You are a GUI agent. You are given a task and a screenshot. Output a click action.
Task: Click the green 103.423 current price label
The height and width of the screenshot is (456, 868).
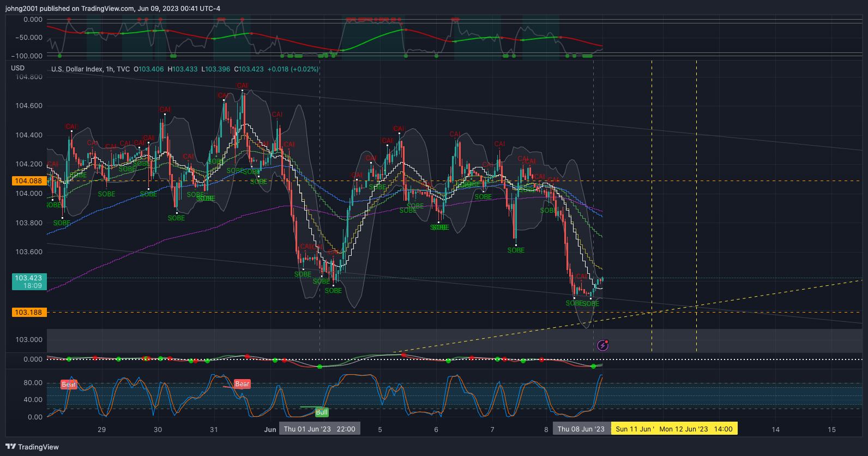tap(29, 278)
